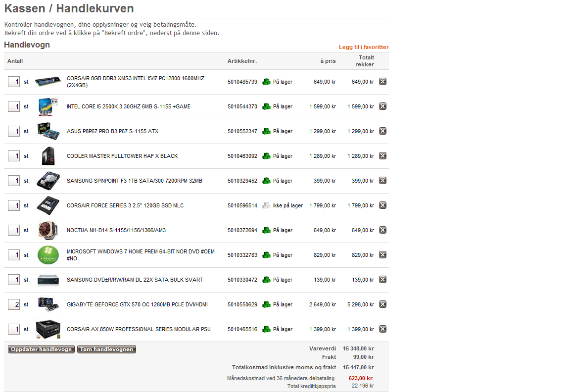Open COOLER MASTER FULLTOWER HAF X link
The width and height of the screenshot is (570, 392).
tap(122, 156)
